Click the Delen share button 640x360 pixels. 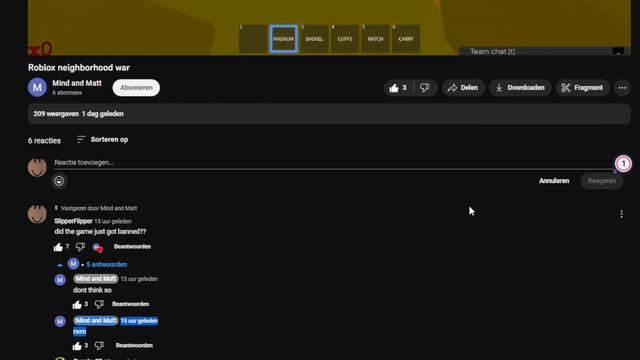[463, 88]
